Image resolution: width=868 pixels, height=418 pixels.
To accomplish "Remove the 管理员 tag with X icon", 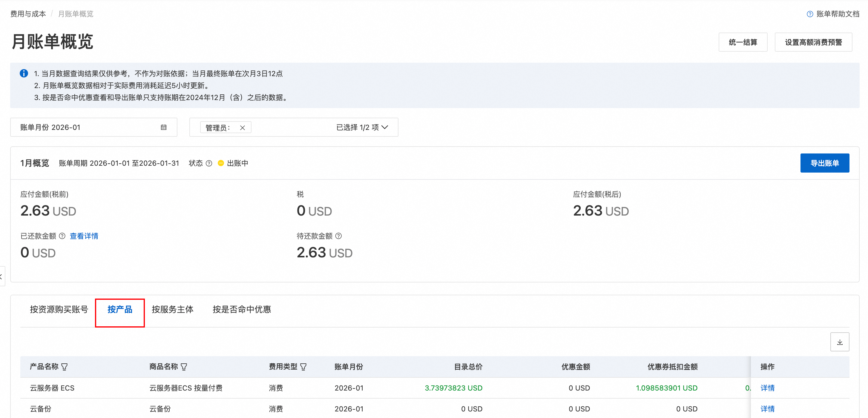I will (242, 128).
